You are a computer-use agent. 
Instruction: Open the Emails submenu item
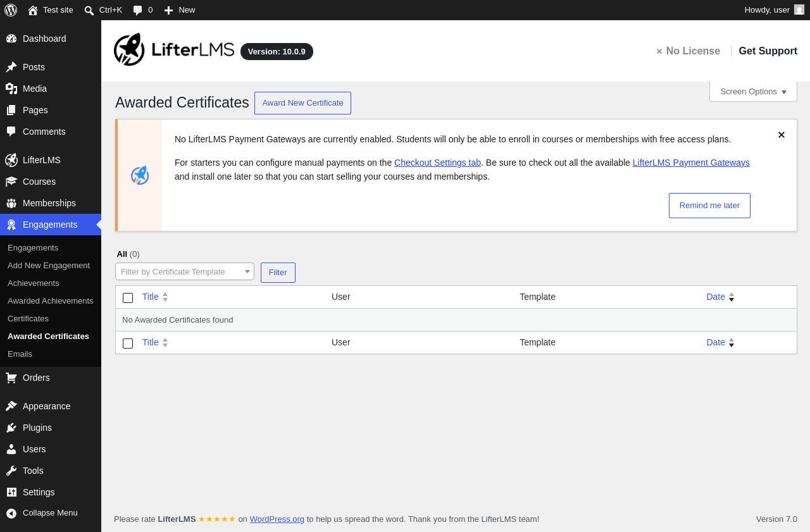[20, 354]
